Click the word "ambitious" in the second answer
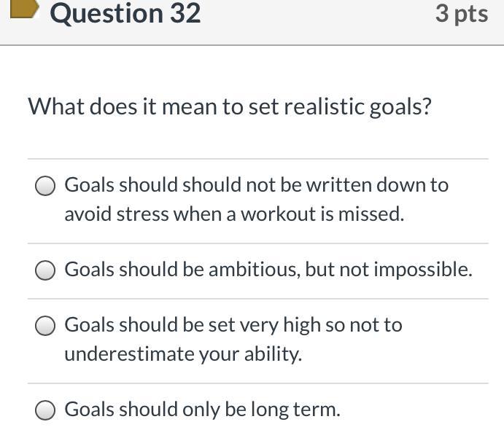504x446 pixels. (x=253, y=270)
